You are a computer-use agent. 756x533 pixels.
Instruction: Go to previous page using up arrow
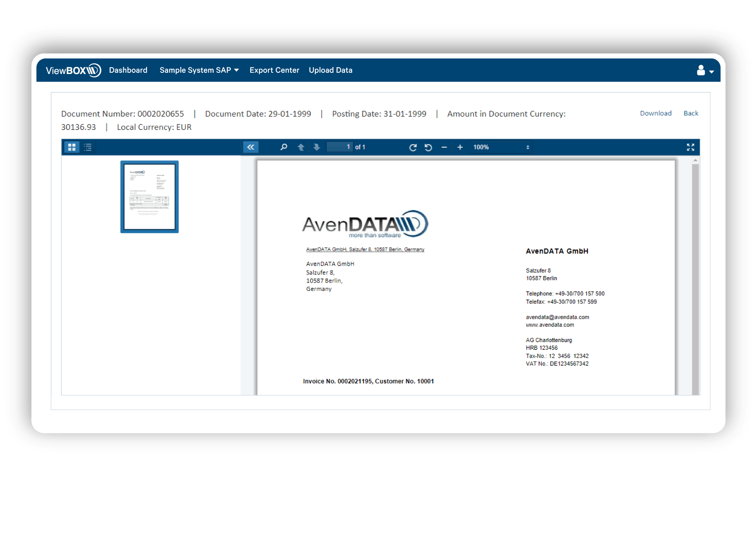(301, 147)
